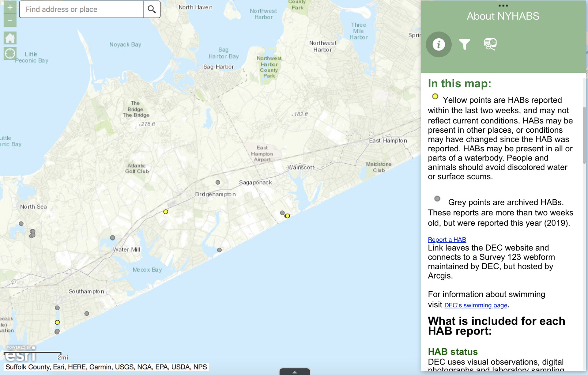Click the zoom out minus button
The image size is (588, 375).
(10, 21)
